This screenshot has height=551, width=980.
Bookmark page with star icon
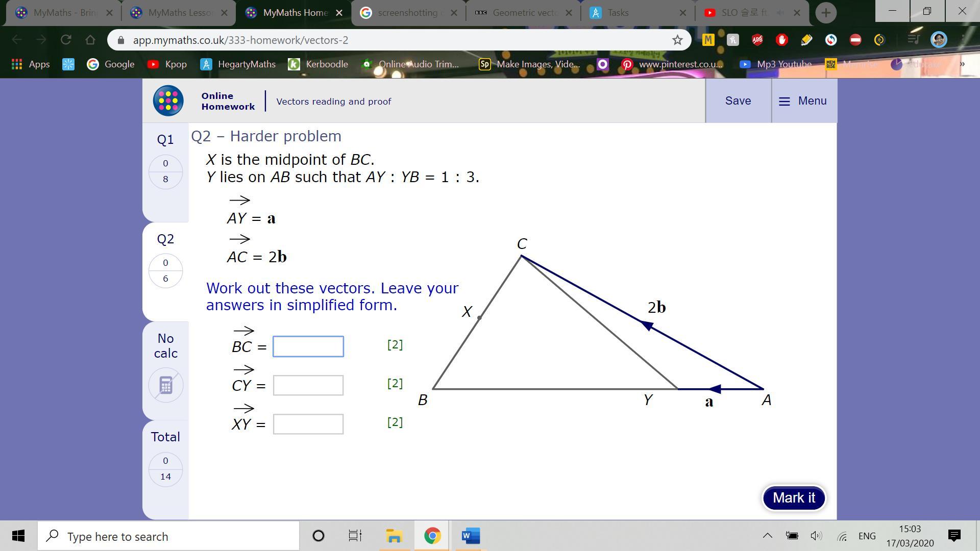[x=677, y=40]
